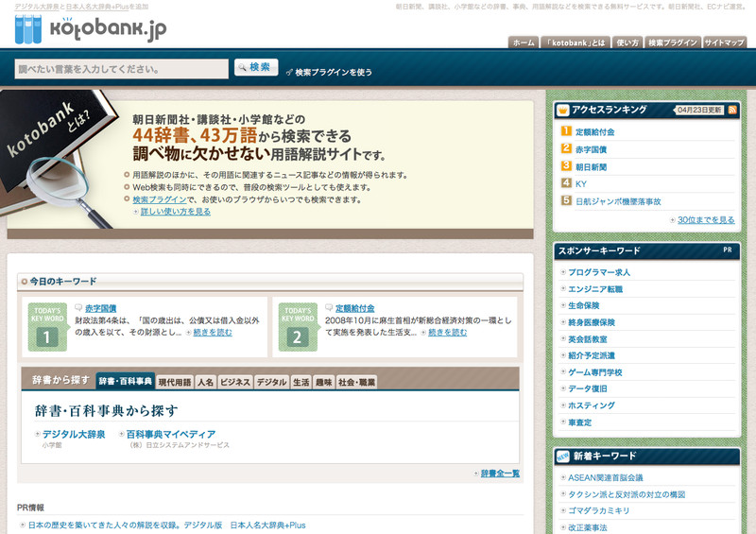The image size is (756, 534).
Task: Open new keyword 改正薬事法
Action: [588, 527]
